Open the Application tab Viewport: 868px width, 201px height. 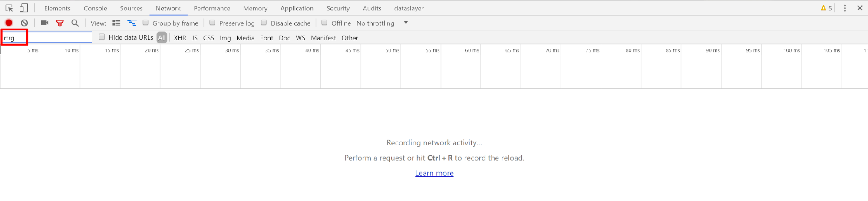tap(297, 8)
